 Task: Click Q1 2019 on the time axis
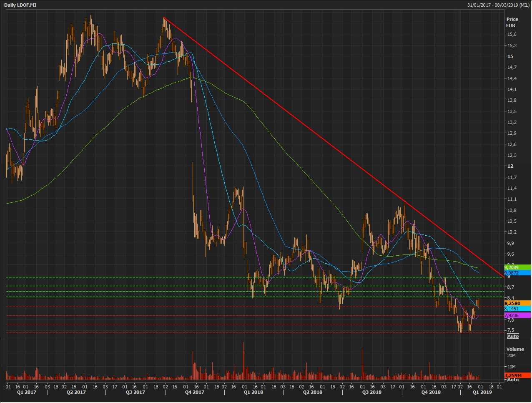coord(482,392)
